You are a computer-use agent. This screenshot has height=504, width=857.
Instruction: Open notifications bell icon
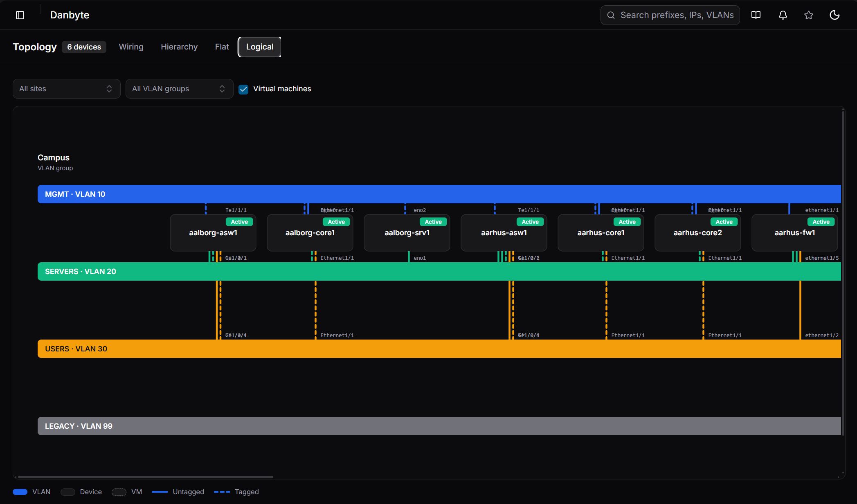pyautogui.click(x=783, y=15)
